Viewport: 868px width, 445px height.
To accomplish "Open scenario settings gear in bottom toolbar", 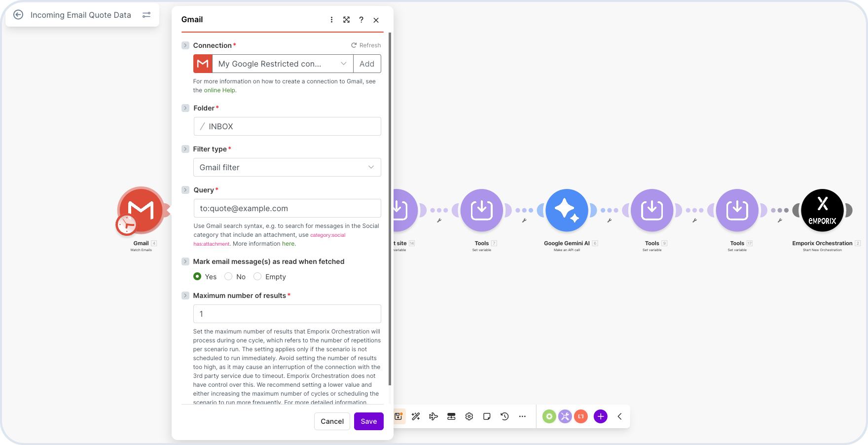I will [x=469, y=416].
